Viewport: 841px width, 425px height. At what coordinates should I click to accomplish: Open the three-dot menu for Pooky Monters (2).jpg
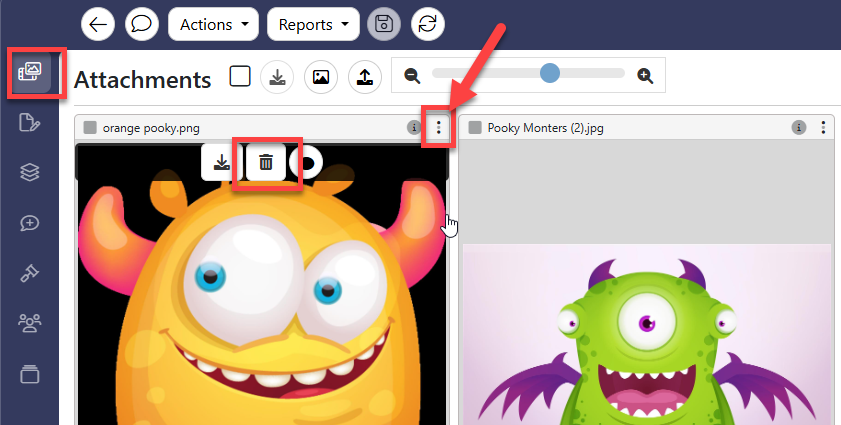click(x=823, y=127)
